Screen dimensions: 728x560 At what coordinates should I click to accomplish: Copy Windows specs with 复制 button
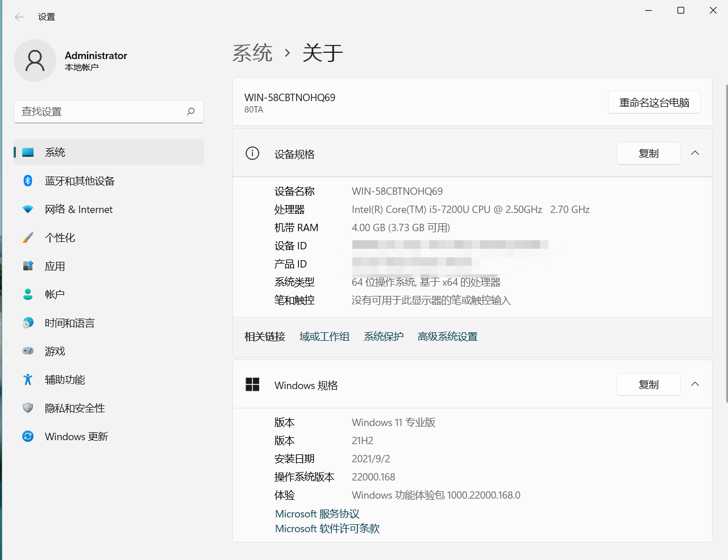(x=648, y=385)
